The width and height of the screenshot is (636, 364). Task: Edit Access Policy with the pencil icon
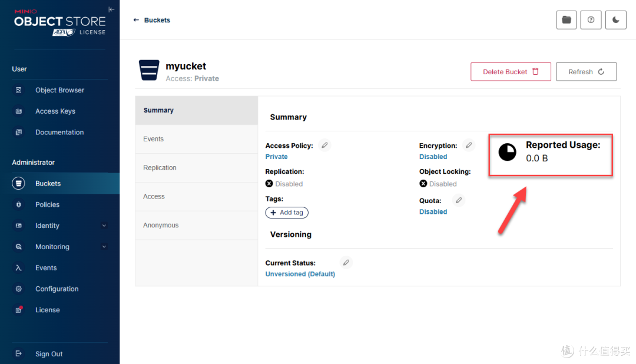[x=324, y=145]
